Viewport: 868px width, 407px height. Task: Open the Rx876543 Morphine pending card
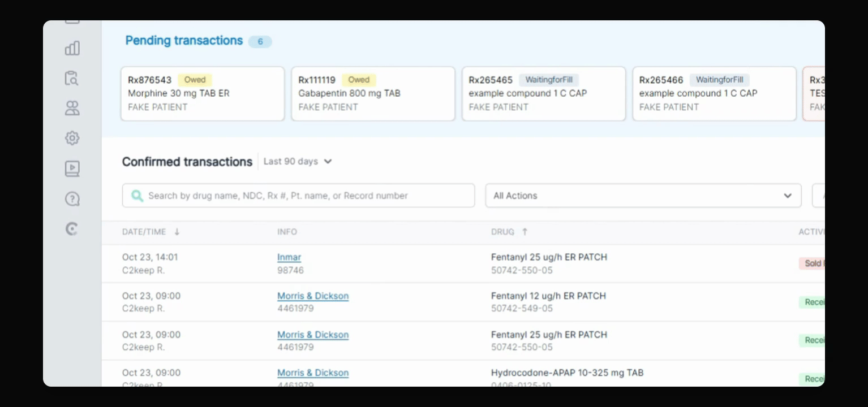(203, 94)
